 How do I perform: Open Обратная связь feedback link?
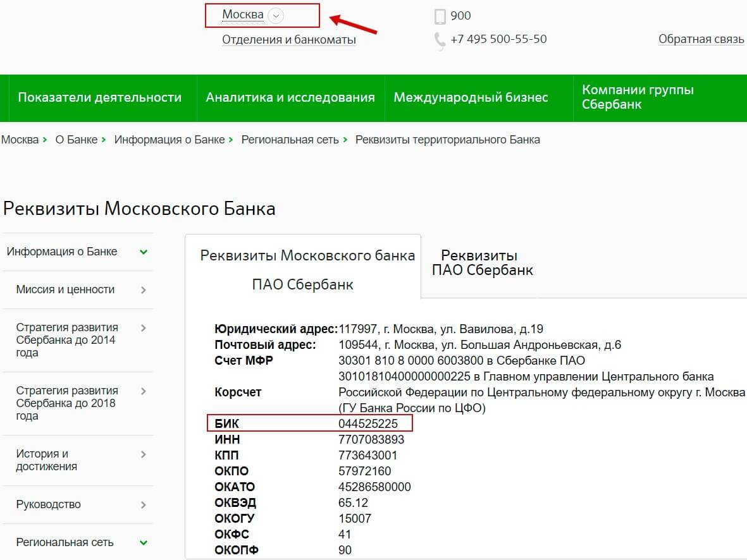click(x=701, y=39)
